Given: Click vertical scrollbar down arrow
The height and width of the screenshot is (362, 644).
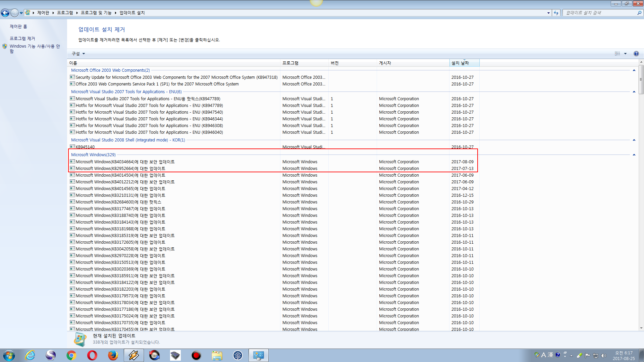Looking at the screenshot, I should 641,328.
